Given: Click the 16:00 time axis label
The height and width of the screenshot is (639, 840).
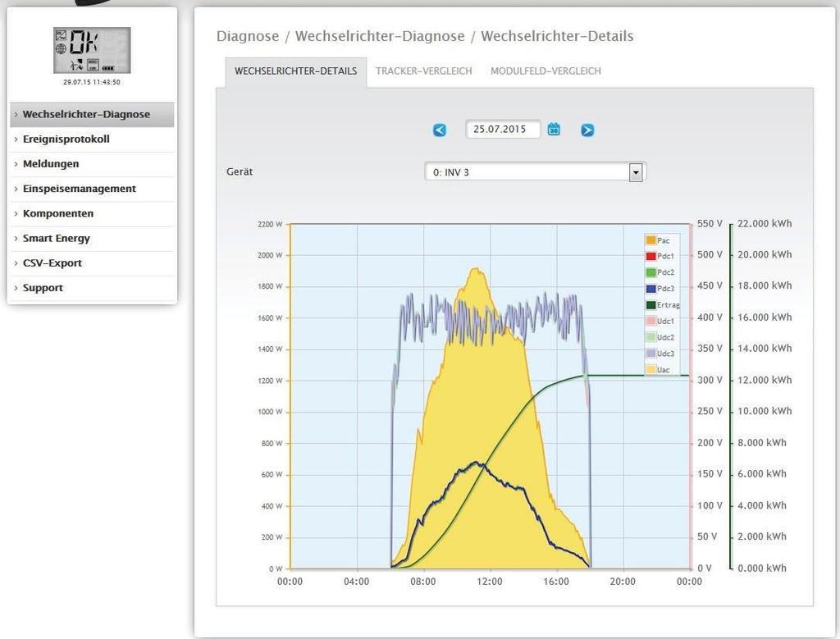Looking at the screenshot, I should pyautogui.click(x=556, y=582).
